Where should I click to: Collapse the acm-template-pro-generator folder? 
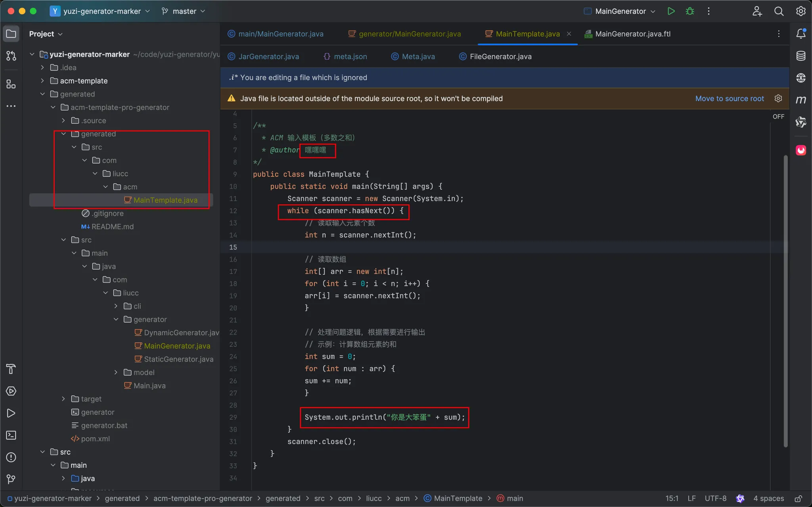pyautogui.click(x=53, y=107)
